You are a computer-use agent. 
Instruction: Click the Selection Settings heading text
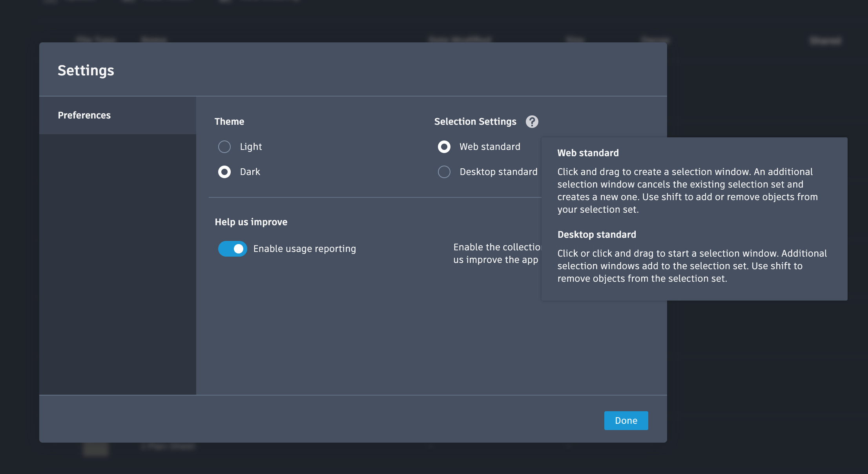point(475,122)
